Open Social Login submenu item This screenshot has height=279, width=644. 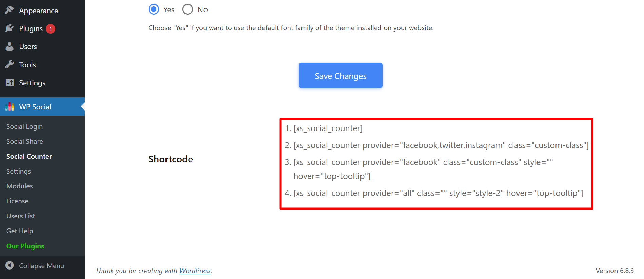24,126
